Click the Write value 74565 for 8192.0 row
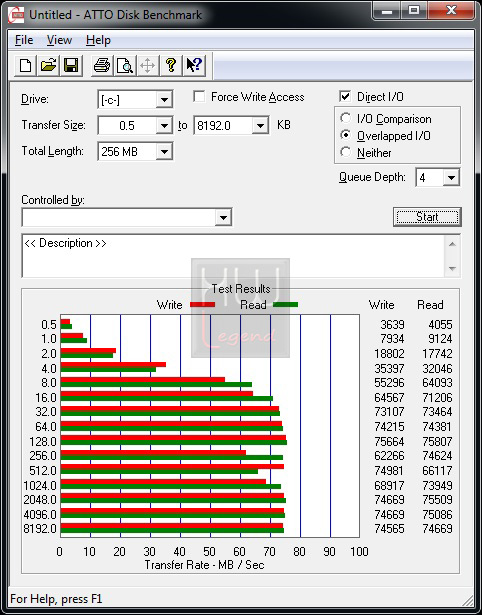The width and height of the screenshot is (482, 615). [389, 529]
